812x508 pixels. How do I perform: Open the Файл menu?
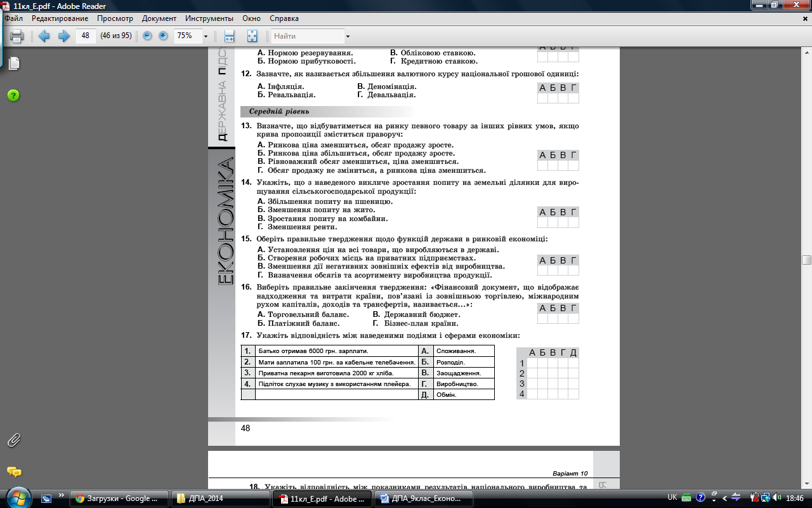click(13, 19)
